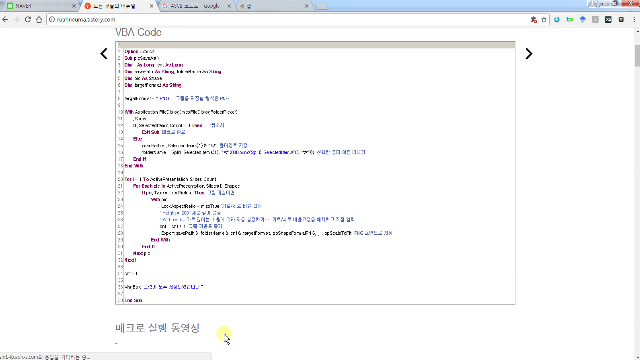Click the page vertical scrollbar thumb
The height and width of the screenshot is (360, 640).
tap(637, 55)
